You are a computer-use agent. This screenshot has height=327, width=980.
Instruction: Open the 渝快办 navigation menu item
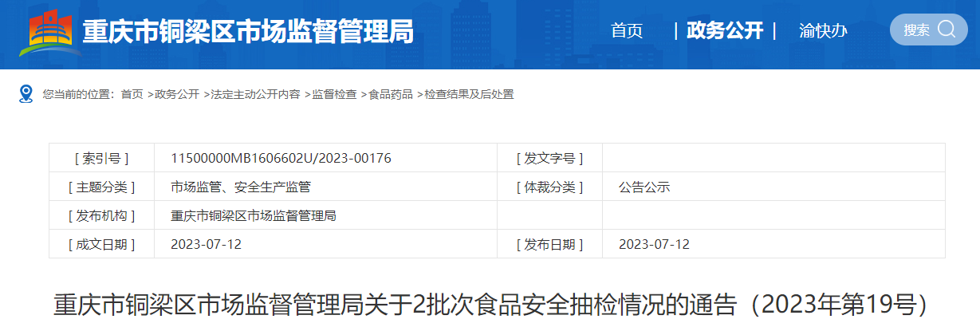point(823,30)
